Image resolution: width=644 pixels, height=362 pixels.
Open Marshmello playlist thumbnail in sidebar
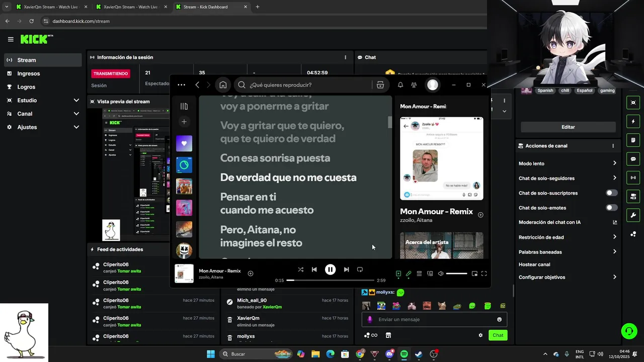184,250
